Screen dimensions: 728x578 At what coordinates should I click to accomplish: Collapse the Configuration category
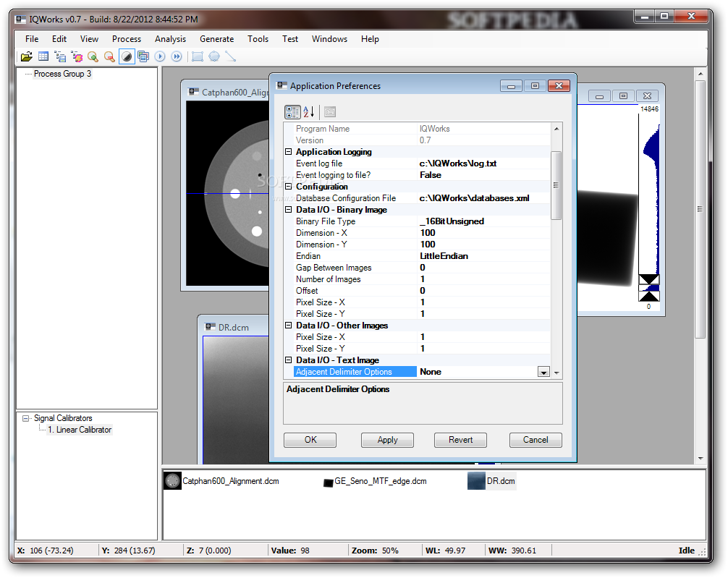[x=288, y=186]
